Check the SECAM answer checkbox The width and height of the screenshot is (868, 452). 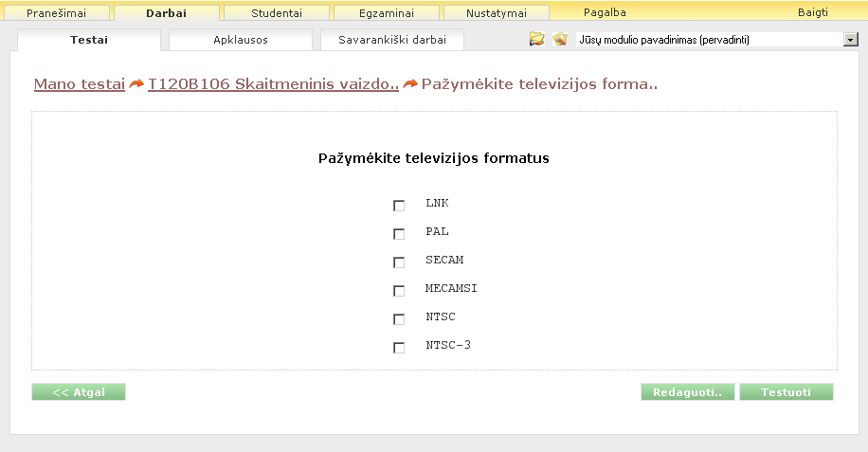tap(399, 262)
